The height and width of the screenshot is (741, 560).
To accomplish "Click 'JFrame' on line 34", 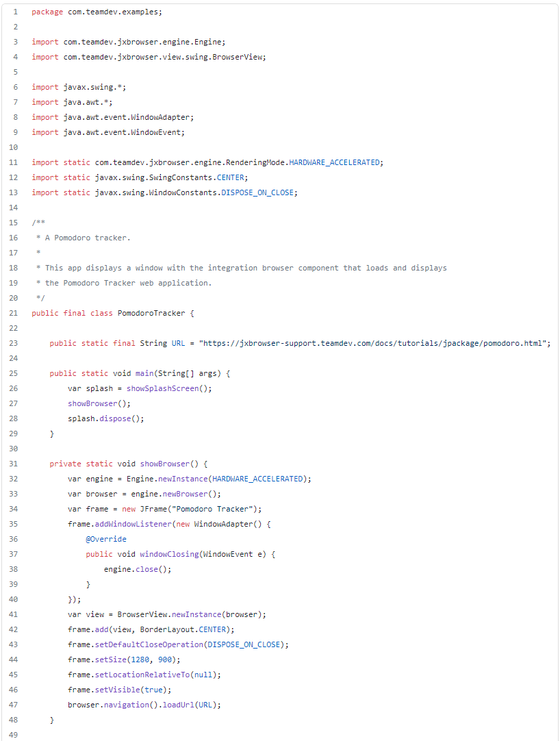I will (x=153, y=510).
